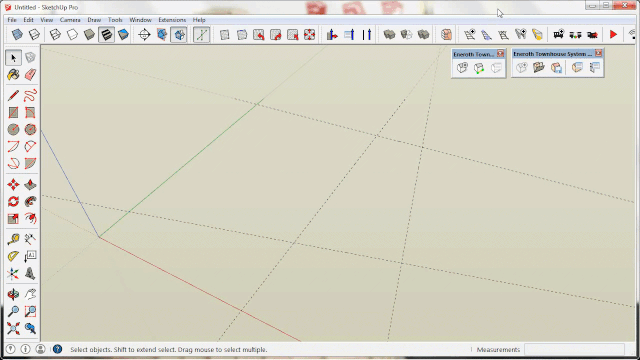
Task: Open the File menu
Action: tap(12, 20)
